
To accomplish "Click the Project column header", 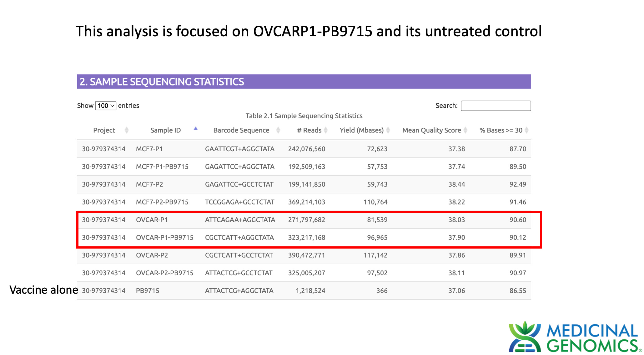I will 104,130.
